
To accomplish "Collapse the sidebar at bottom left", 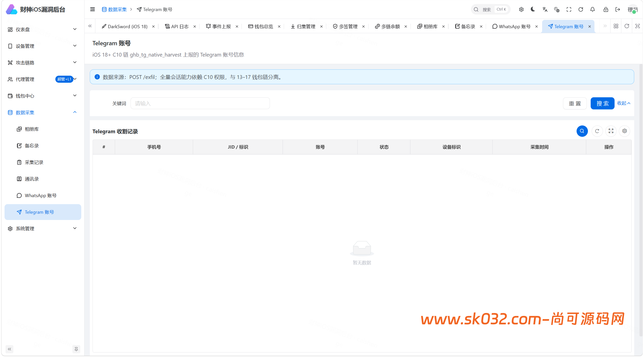I will 9,349.
